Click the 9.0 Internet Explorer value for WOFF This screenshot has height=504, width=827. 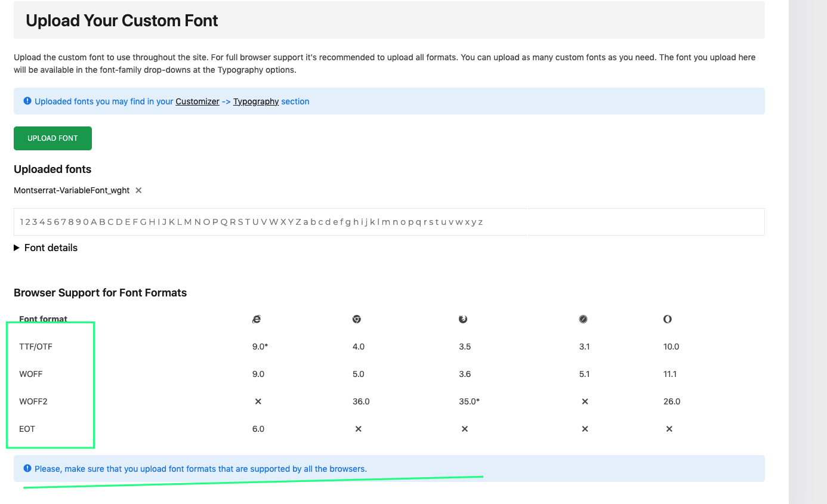coord(258,374)
